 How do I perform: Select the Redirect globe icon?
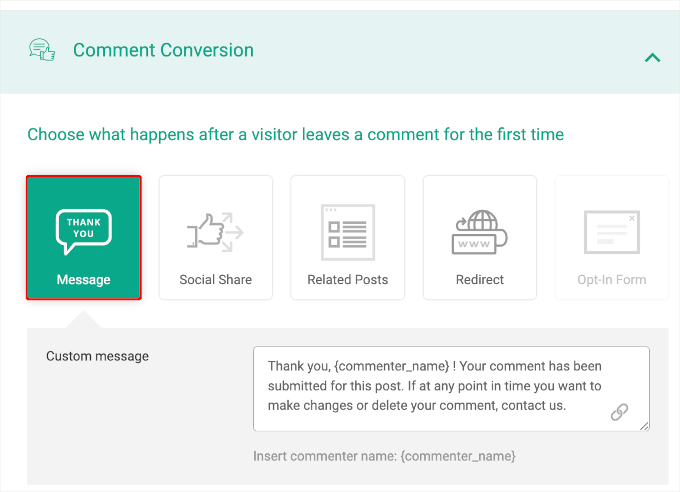(479, 232)
